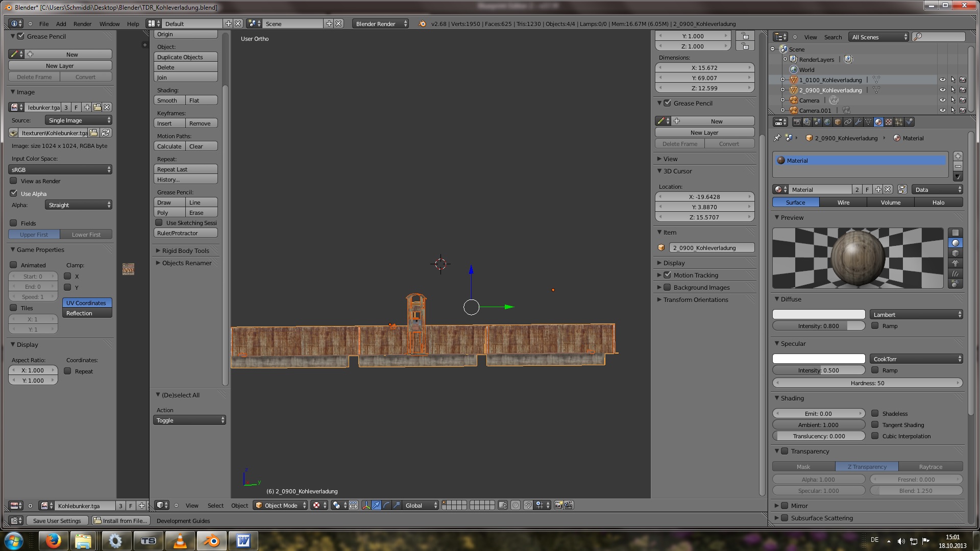The height and width of the screenshot is (551, 980).
Task: Open the Texture properties tab
Action: tap(889, 122)
